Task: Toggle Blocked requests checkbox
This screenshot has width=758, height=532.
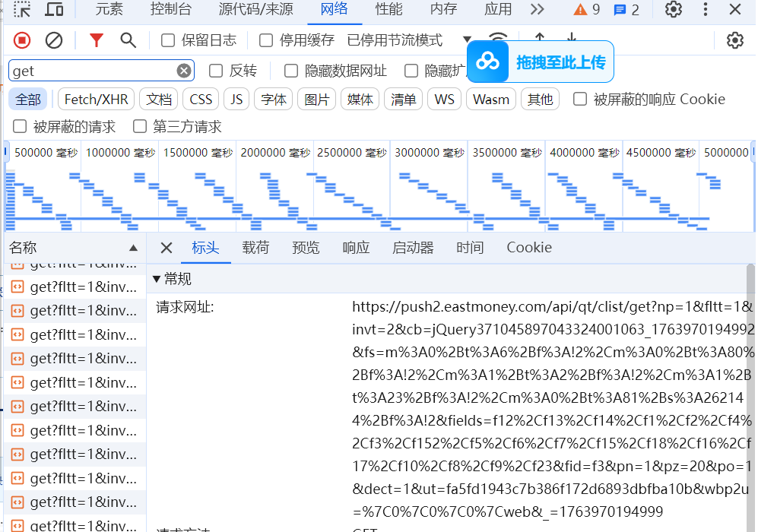Action: point(20,127)
